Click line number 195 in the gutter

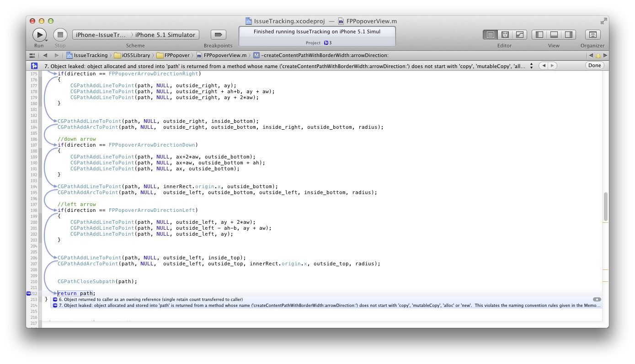pyautogui.click(x=34, y=192)
